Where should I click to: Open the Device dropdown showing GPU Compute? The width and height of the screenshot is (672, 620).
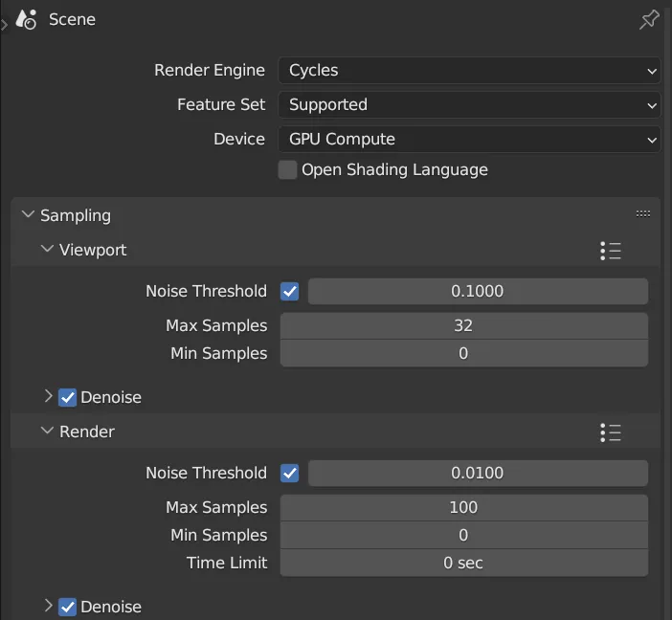pos(469,140)
